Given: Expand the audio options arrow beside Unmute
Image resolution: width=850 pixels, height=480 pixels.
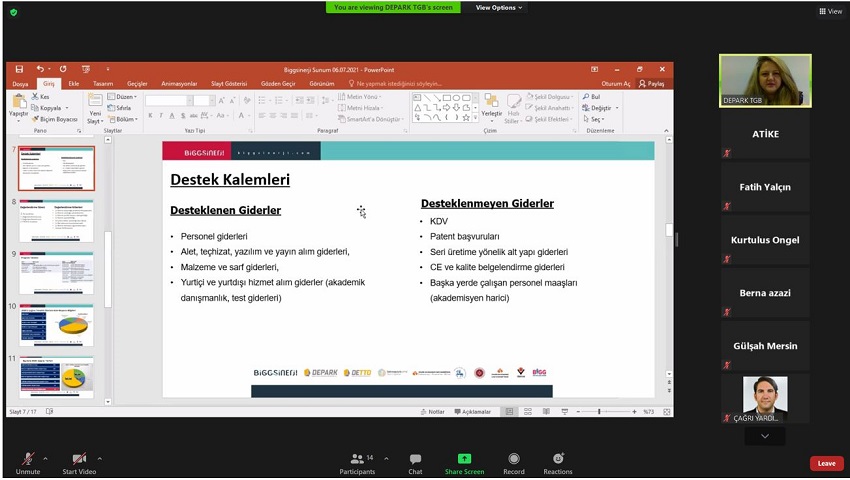Looking at the screenshot, I should click(x=45, y=459).
